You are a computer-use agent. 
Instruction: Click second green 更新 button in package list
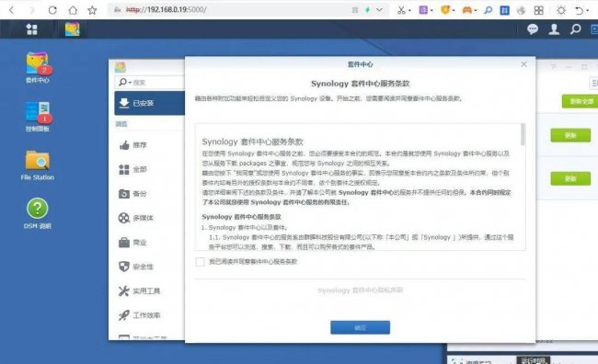tap(570, 178)
